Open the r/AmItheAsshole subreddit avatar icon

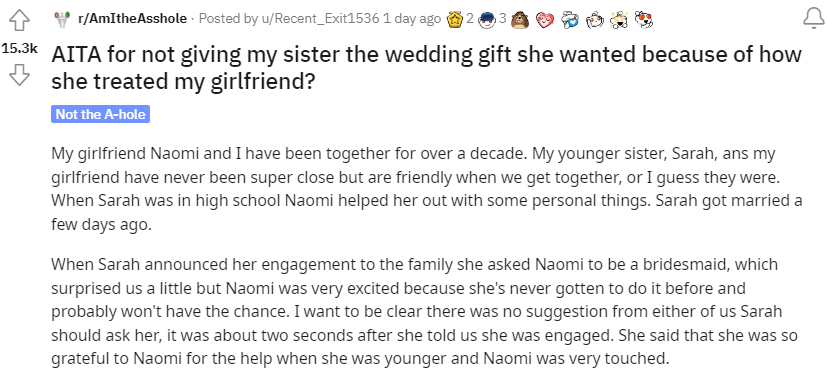click(x=62, y=20)
